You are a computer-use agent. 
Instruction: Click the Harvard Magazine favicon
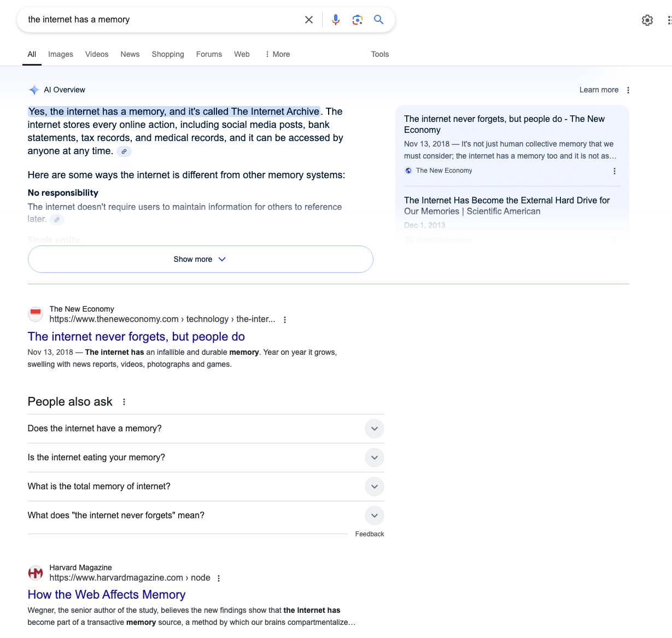point(36,572)
